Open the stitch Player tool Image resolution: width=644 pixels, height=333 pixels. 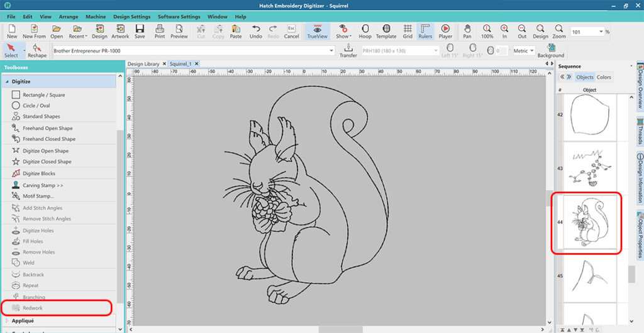point(445,31)
